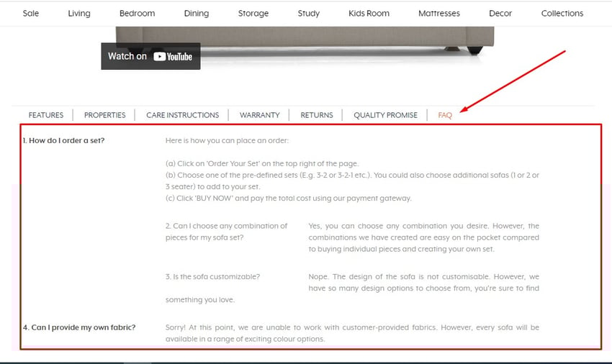Click Watch on YouTube button
Viewport: 612px width, 364px height.
pyautogui.click(x=150, y=56)
